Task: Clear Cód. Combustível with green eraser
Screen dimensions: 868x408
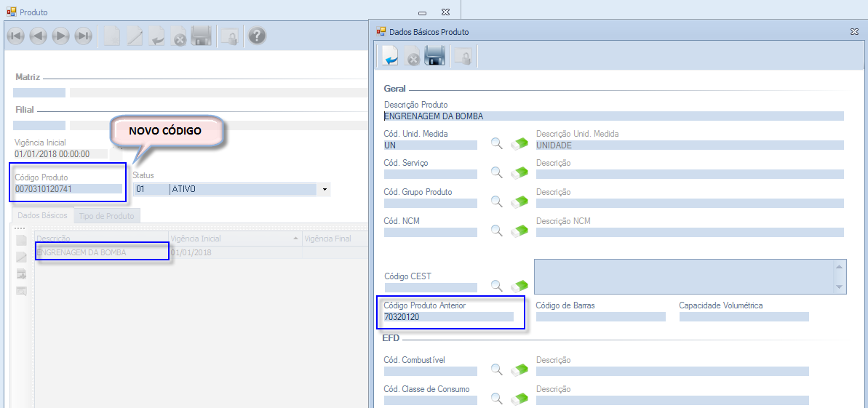Action: [519, 369]
